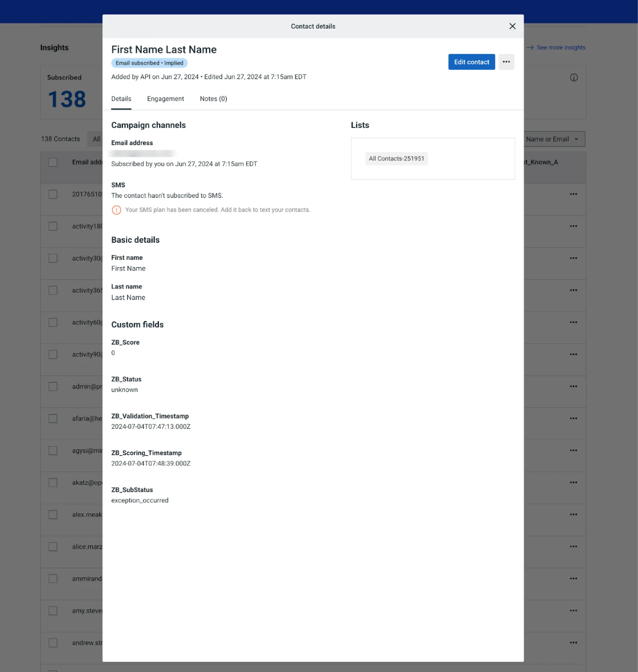638x672 pixels.
Task: Close the Contact details dialog
Action: 512,26
